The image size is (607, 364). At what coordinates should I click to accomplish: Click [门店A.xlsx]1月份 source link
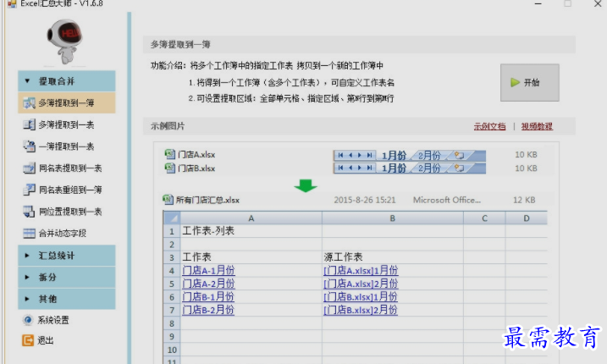[361, 270]
